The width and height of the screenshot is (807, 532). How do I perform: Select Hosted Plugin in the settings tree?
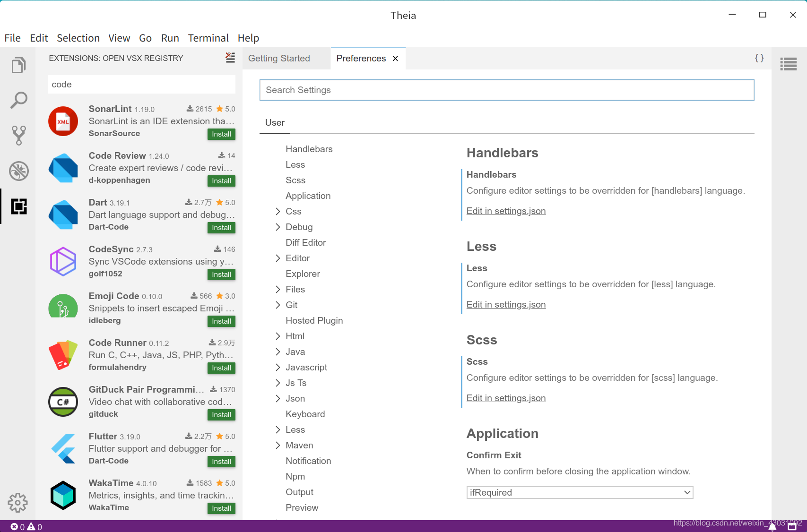(x=314, y=321)
